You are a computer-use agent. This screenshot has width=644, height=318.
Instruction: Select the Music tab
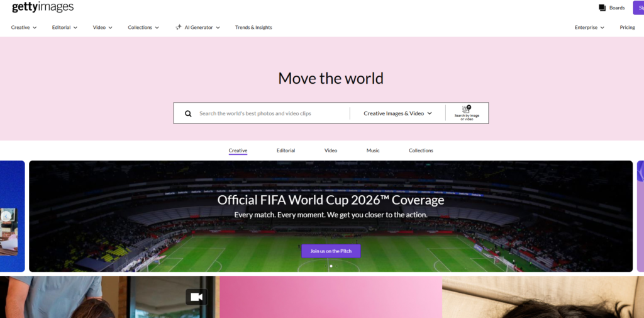373,150
